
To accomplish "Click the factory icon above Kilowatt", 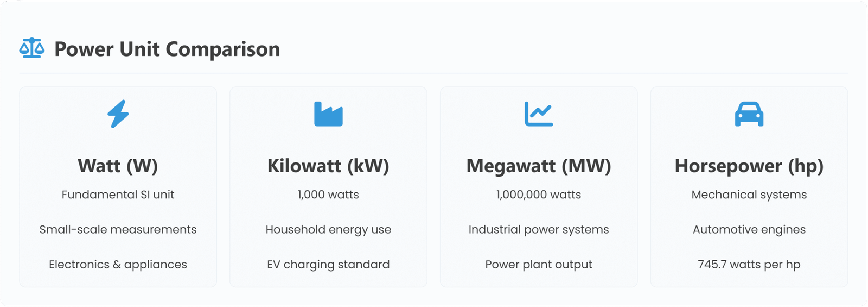I will click(328, 114).
